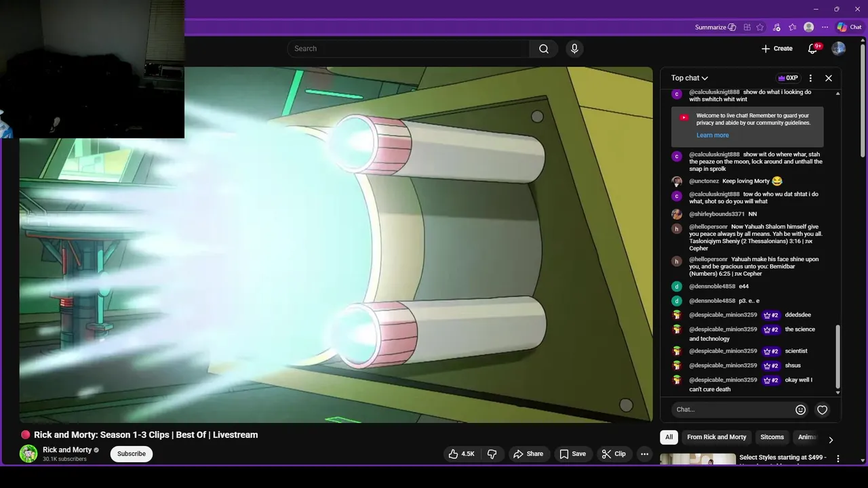Viewport: 868px width, 488px height.
Task: Open the emoji picker in chat
Action: (801, 409)
